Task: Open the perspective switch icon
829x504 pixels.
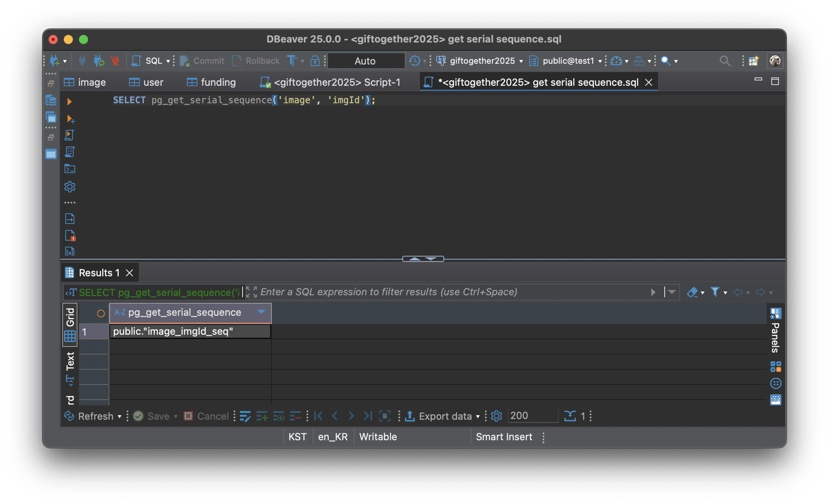Action: pos(753,61)
